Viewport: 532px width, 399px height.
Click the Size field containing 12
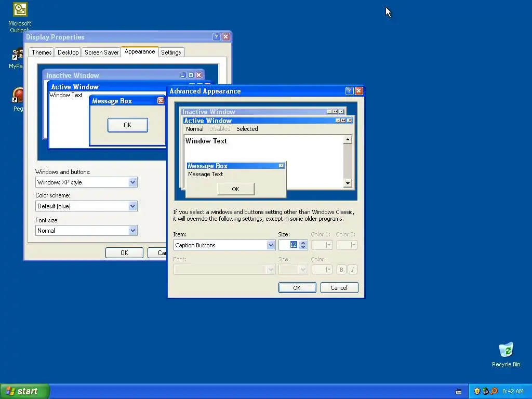point(289,245)
